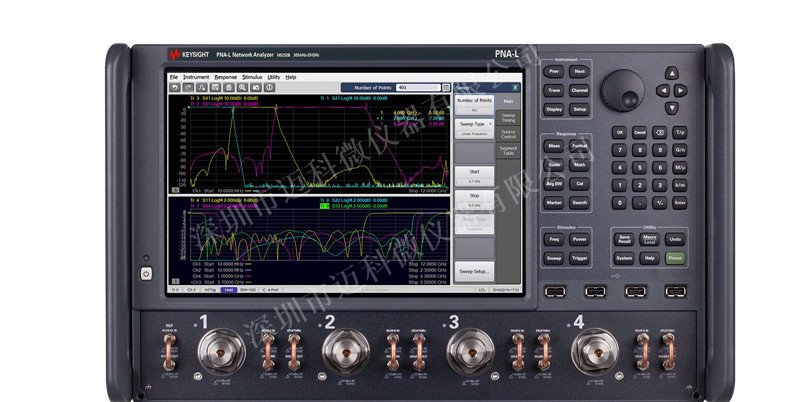Push the Trace hardkey
The image size is (800, 402).
click(554, 90)
